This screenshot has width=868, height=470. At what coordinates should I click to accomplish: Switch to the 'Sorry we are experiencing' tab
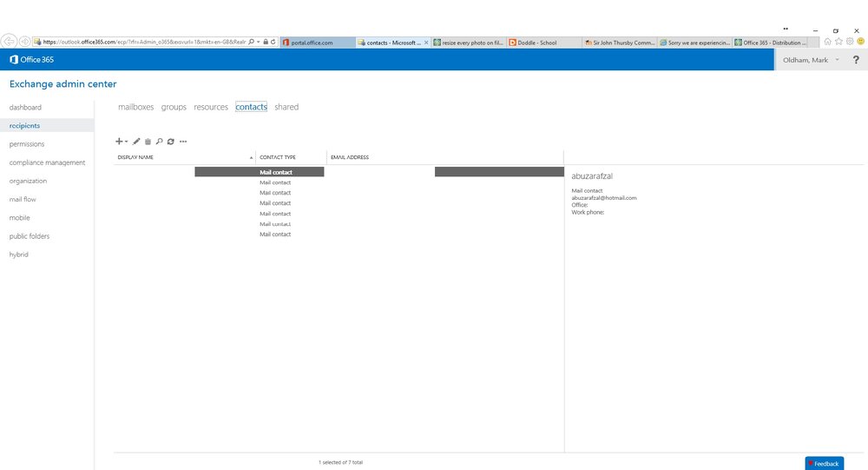pos(694,43)
